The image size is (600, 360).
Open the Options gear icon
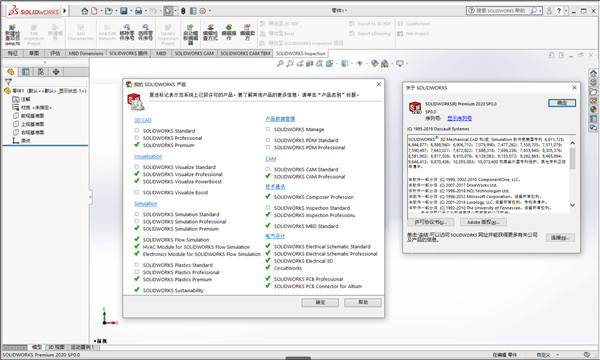(203, 11)
